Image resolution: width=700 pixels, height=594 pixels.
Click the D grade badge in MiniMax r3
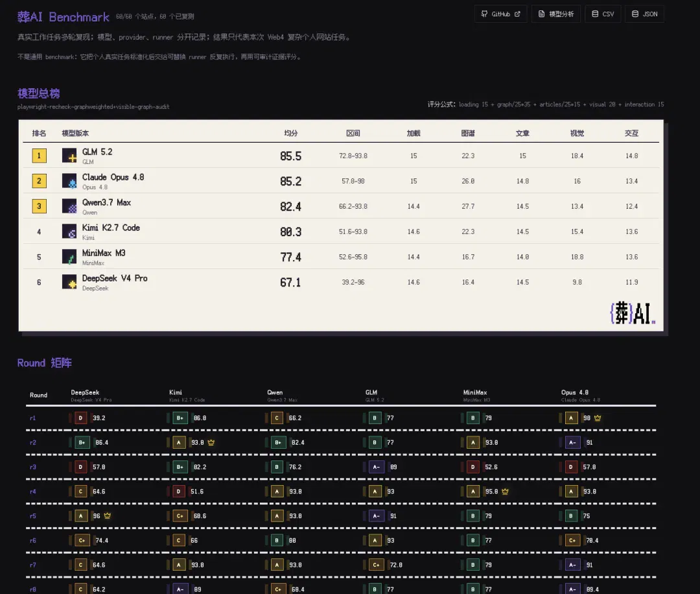point(472,467)
